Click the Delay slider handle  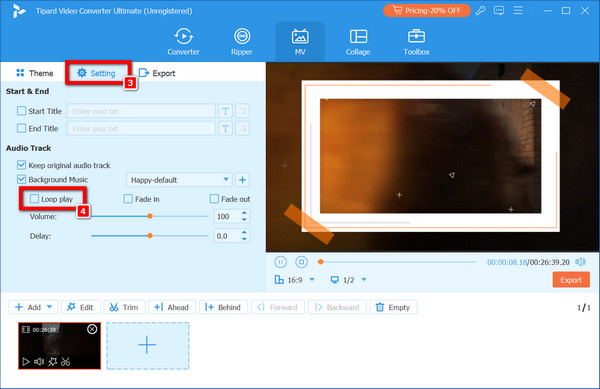pos(150,236)
